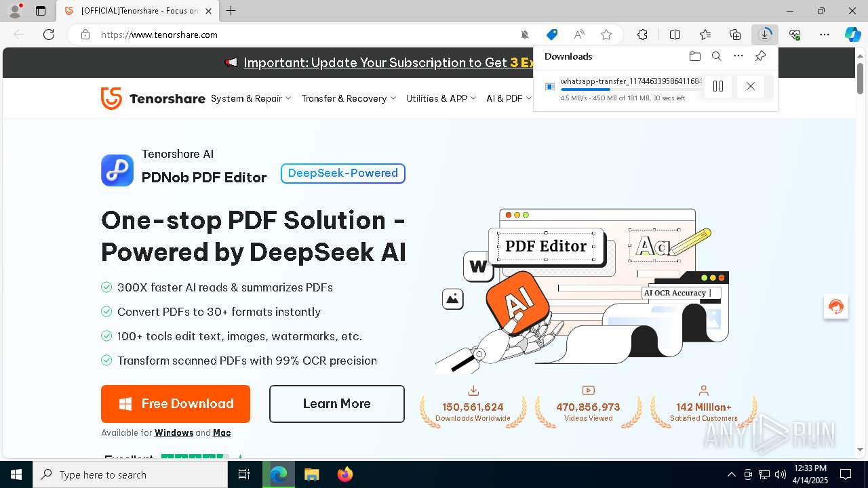Open Browser essentials heart icon

coord(795,35)
